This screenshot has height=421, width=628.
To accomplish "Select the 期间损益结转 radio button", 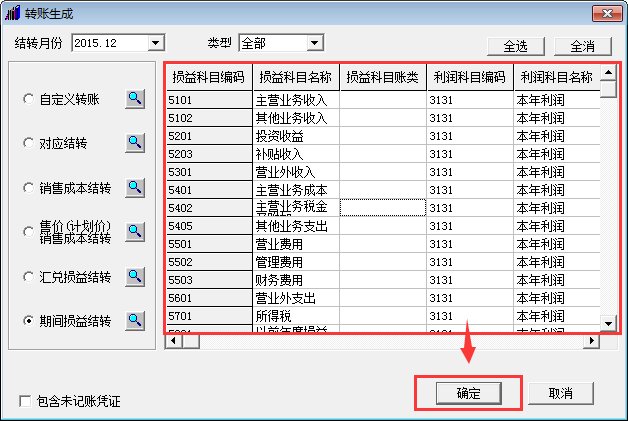I will [28, 320].
